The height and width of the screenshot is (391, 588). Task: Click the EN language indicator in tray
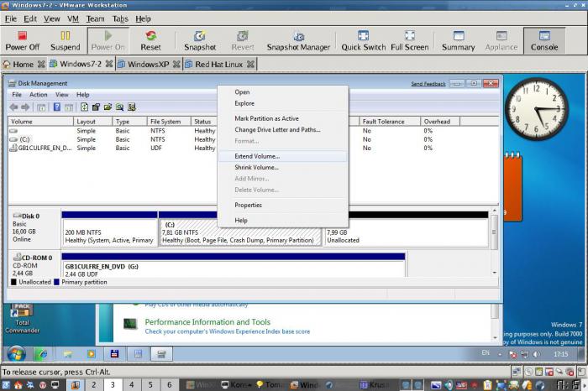(x=486, y=352)
